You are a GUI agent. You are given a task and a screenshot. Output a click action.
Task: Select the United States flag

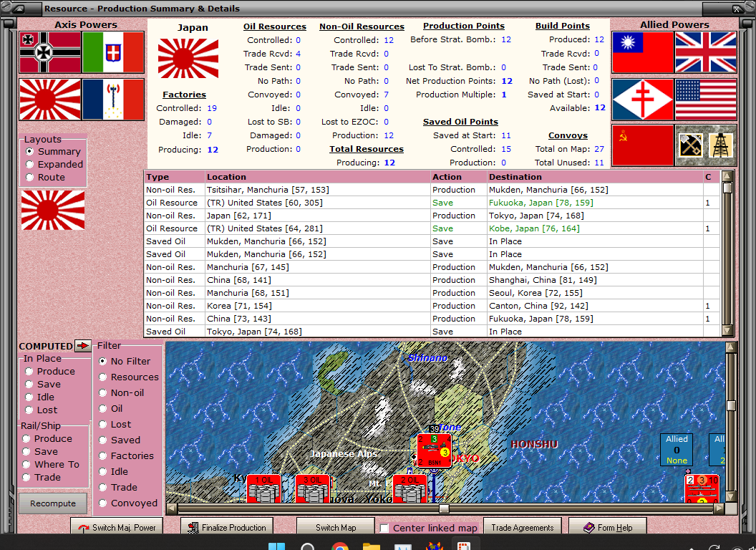(706, 100)
